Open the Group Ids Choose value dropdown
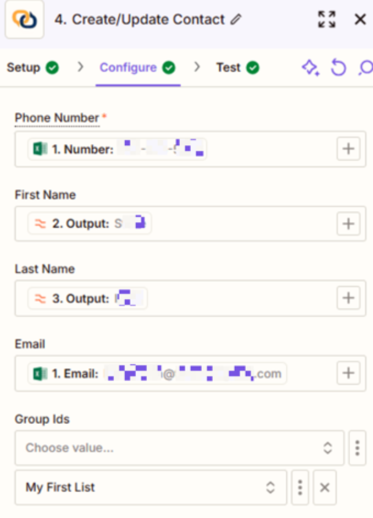Viewport: 373px width, 518px height. pyautogui.click(x=179, y=448)
